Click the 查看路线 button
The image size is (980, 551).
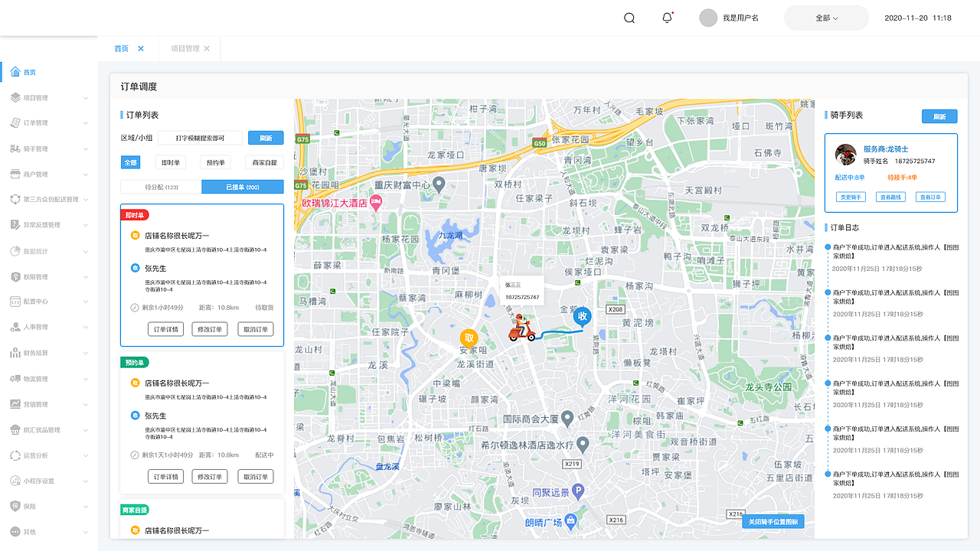pyautogui.click(x=891, y=197)
